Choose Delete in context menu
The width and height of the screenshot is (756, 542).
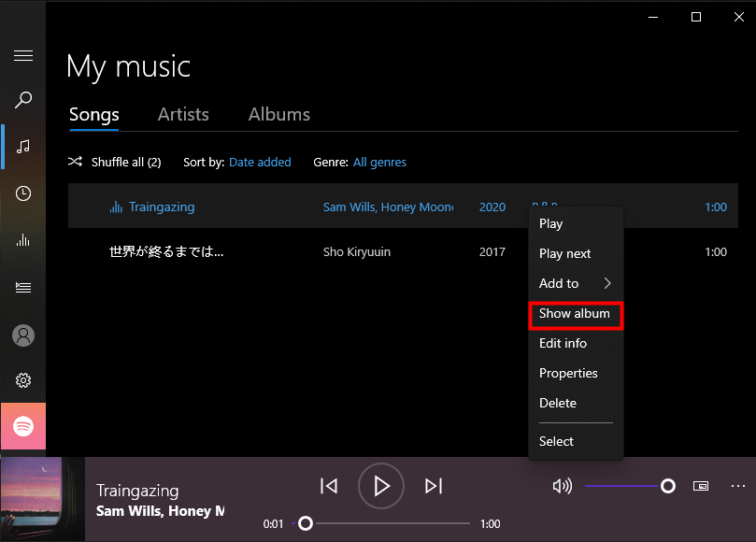point(576,403)
